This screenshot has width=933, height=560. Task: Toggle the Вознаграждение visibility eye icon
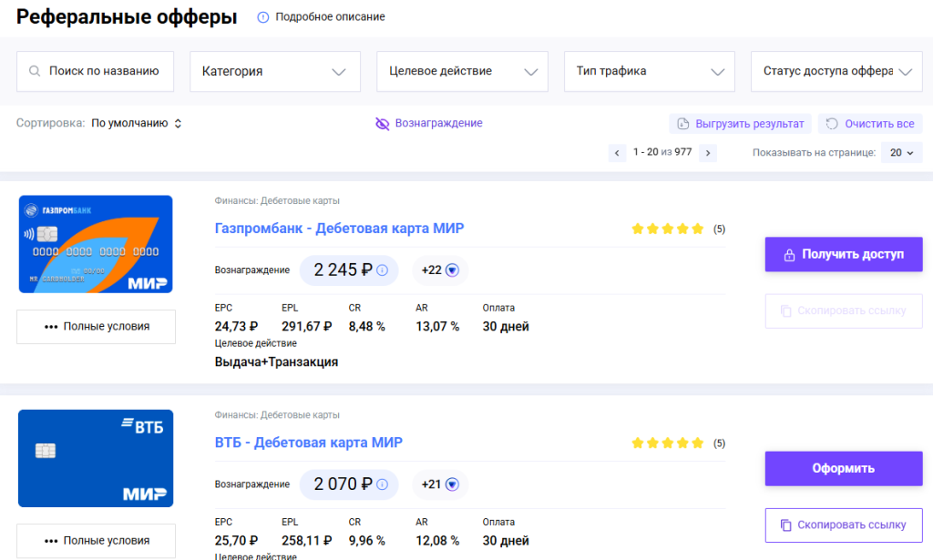(x=382, y=124)
